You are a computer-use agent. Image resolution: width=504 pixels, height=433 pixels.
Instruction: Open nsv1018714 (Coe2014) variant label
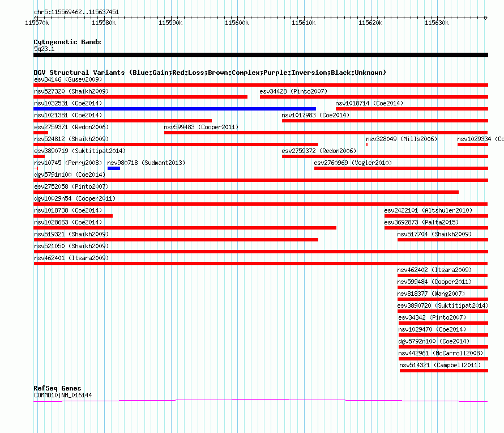[369, 103]
